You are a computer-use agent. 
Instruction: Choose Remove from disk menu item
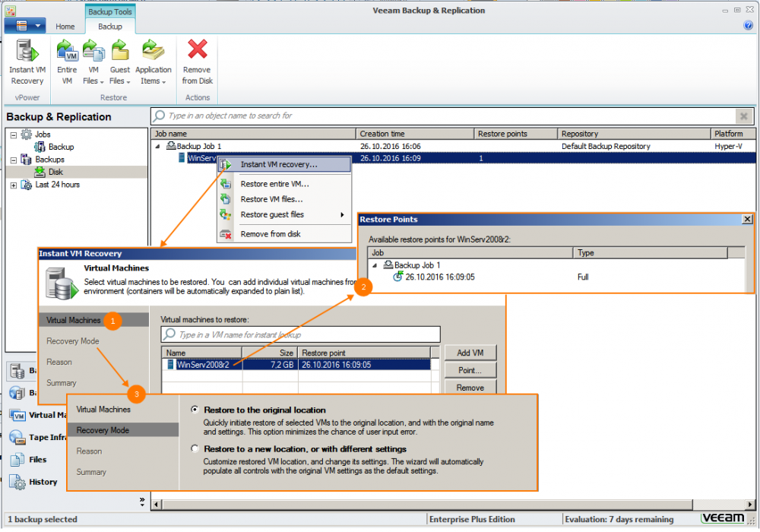point(284,234)
